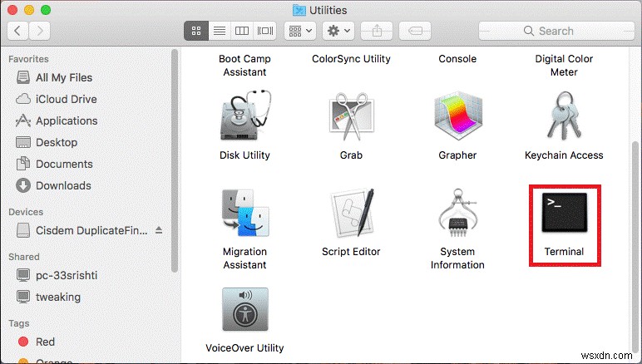Launch the Grapher app icon

457,116
